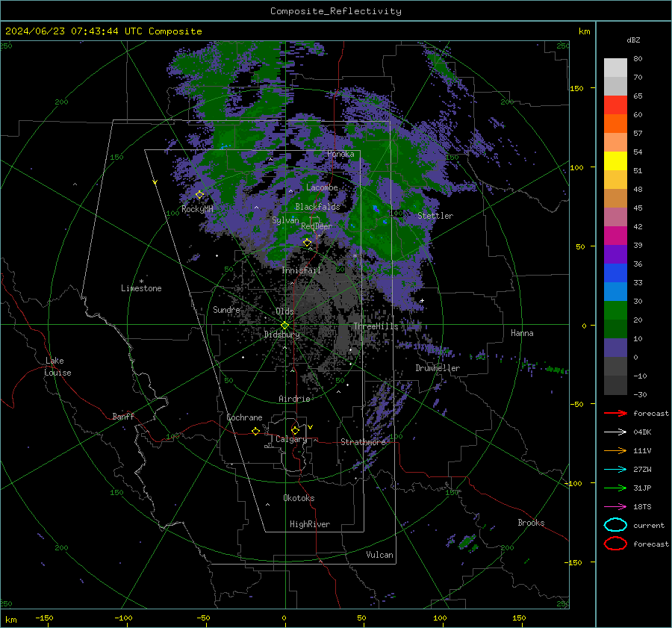
Task: Click the RockyMH label
Action: [x=197, y=209]
